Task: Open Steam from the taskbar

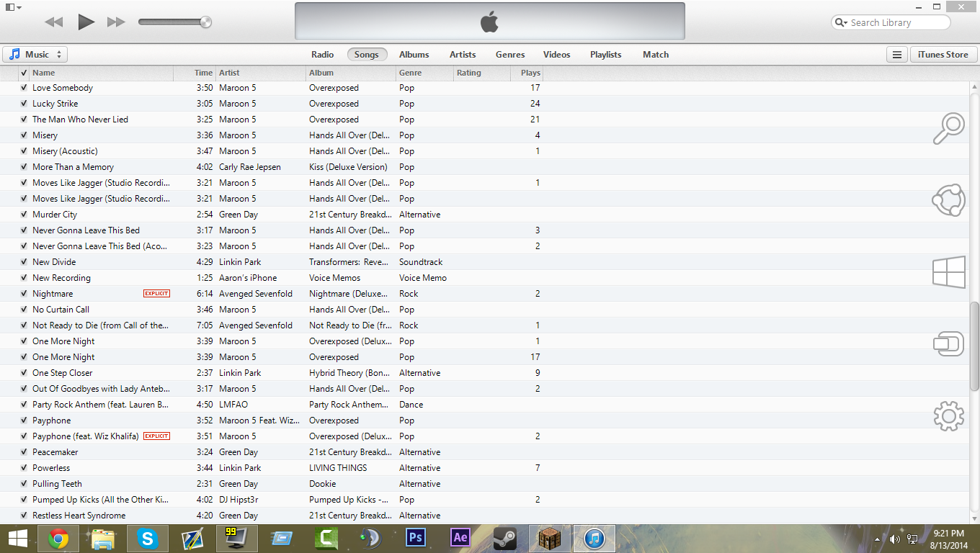Action: click(x=504, y=539)
